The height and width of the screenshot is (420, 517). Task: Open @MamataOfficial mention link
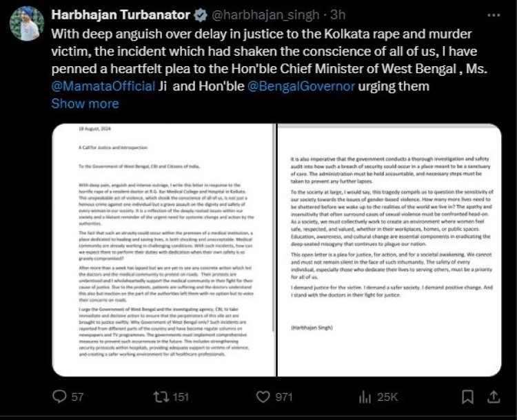[x=103, y=86]
